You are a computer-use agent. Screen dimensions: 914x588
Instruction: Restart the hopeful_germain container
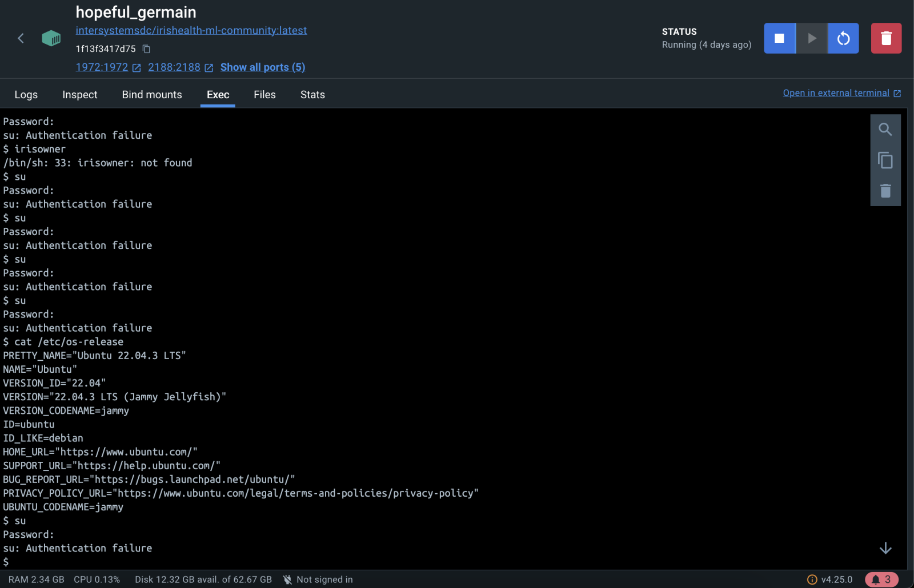(843, 38)
